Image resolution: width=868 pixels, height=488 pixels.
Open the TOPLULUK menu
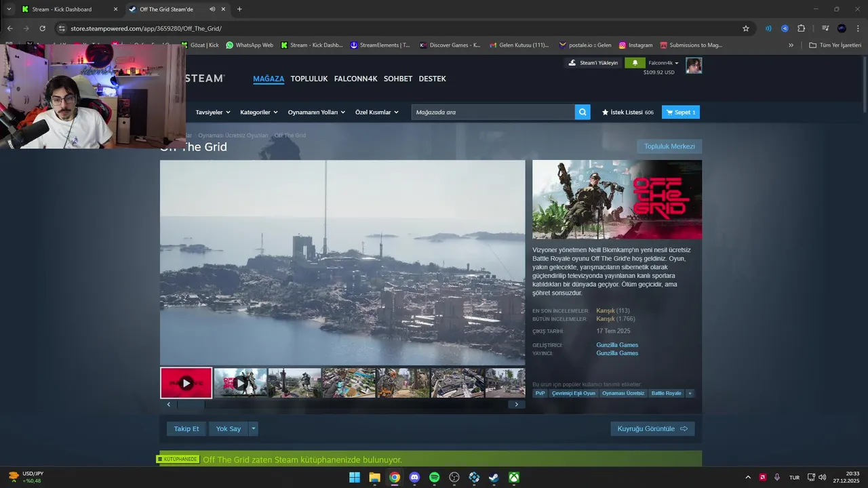(309, 79)
